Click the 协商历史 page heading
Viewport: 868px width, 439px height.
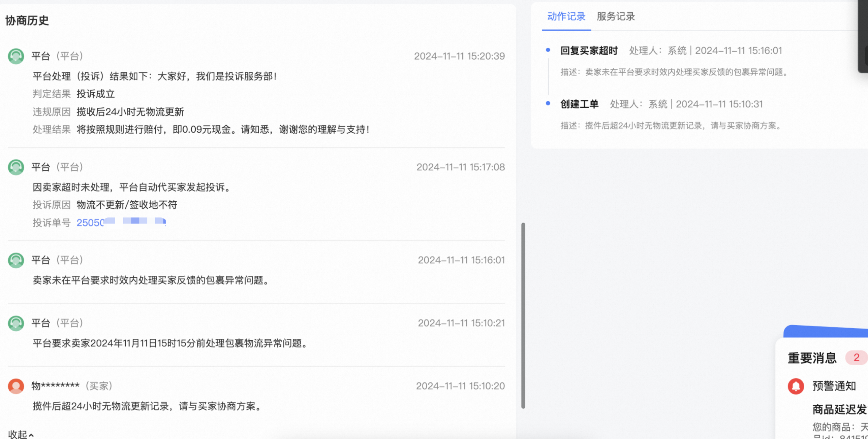27,21
